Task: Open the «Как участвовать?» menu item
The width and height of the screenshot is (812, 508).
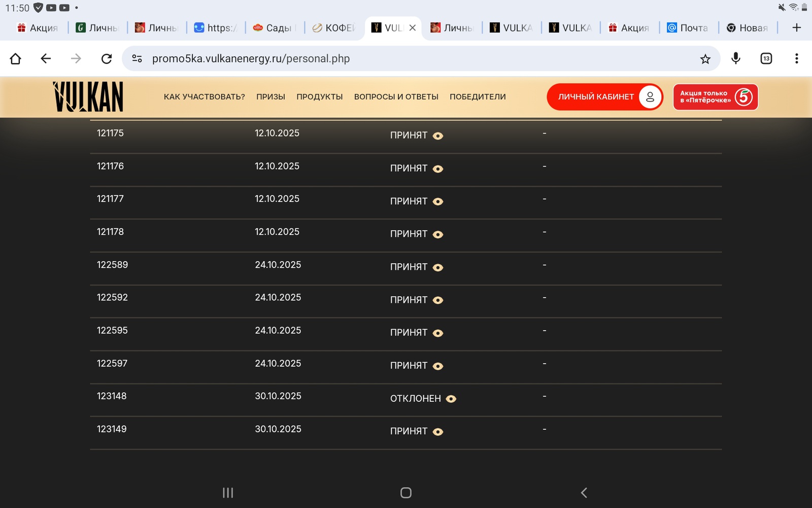Action: 204,97
